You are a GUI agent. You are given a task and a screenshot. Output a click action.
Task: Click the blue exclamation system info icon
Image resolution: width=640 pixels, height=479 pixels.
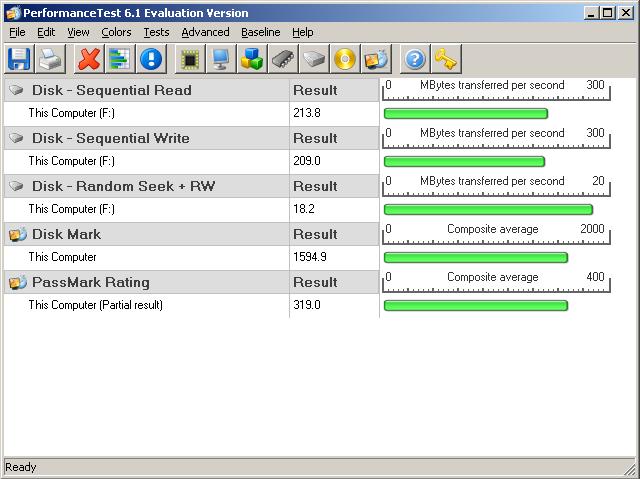click(x=151, y=59)
